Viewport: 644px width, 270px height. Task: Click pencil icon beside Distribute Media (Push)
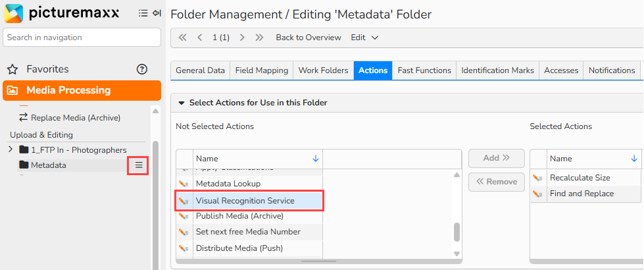(184, 248)
